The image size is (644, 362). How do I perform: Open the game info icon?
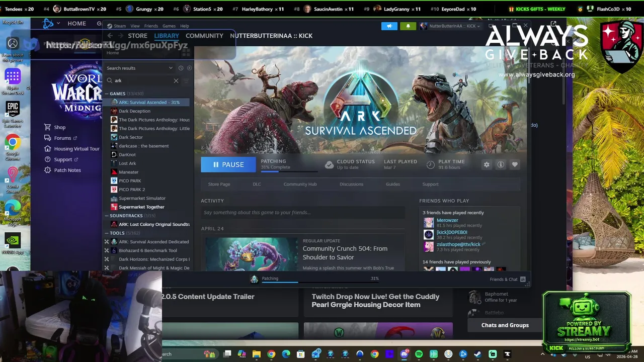click(501, 164)
